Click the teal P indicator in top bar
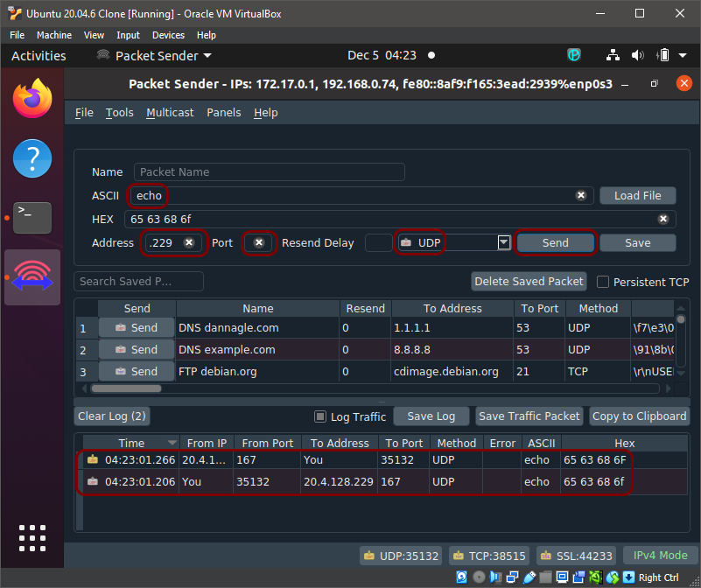Image resolution: width=701 pixels, height=588 pixels. tap(574, 55)
